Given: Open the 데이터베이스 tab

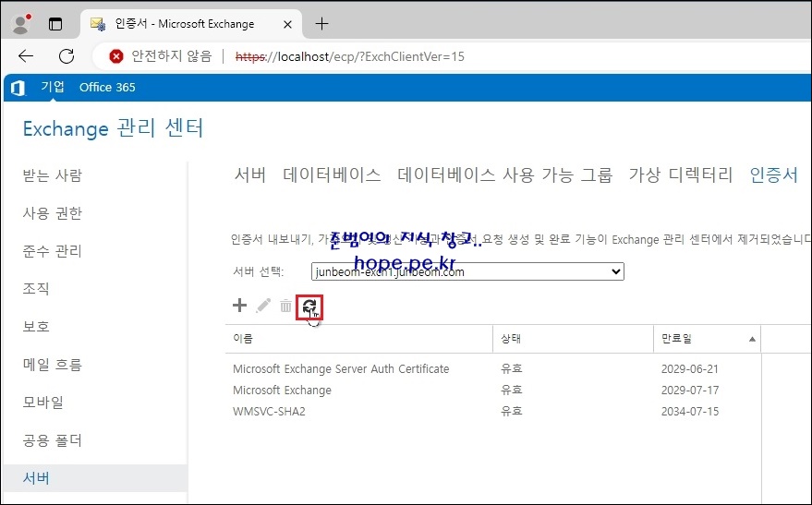Looking at the screenshot, I should pos(332,174).
